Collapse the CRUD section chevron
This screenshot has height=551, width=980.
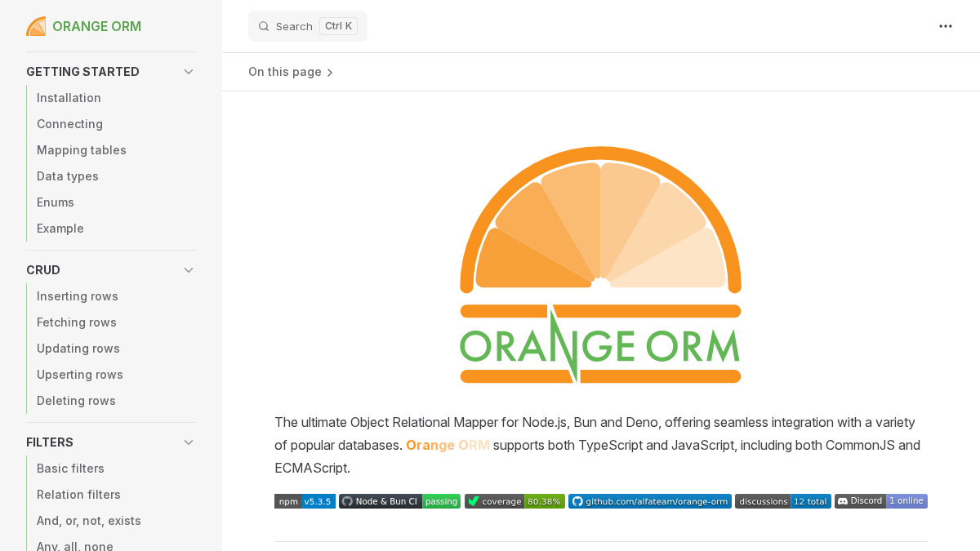[189, 270]
